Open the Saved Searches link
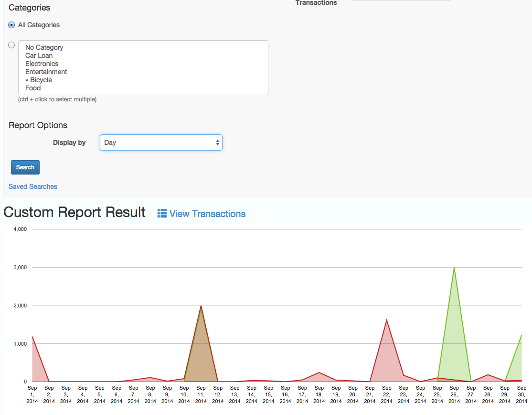Viewport: 532px width, 415px height. pos(33,186)
